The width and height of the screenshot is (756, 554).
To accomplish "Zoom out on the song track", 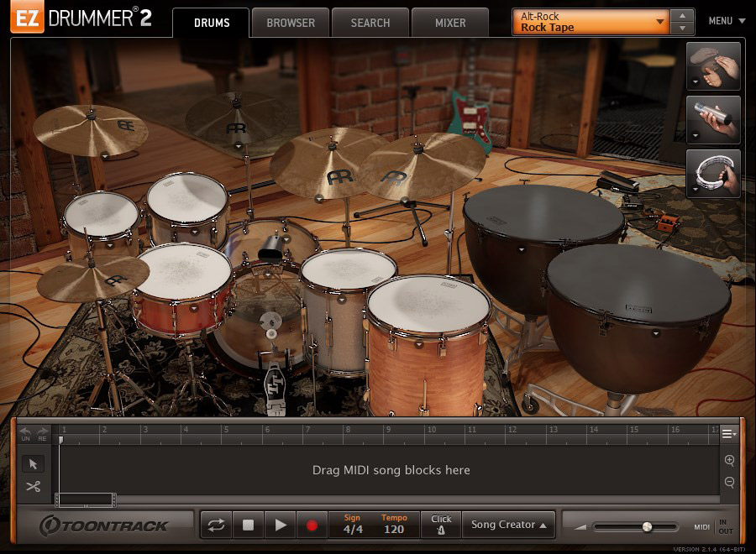I will [x=729, y=483].
